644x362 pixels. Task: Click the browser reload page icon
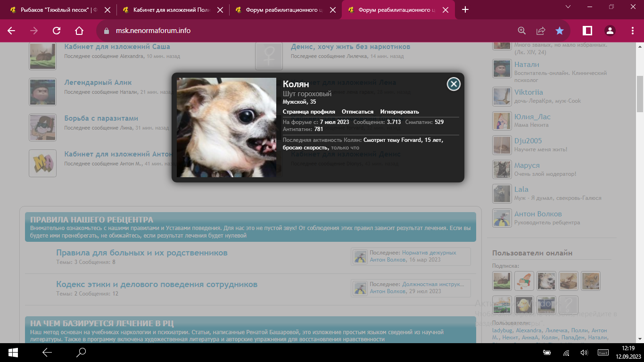coord(57,31)
